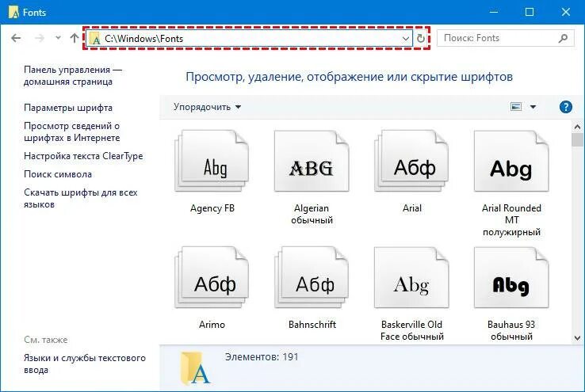The height and width of the screenshot is (392, 585).
Task: Click the Fonts folder icon in details pane
Action: pos(195,368)
